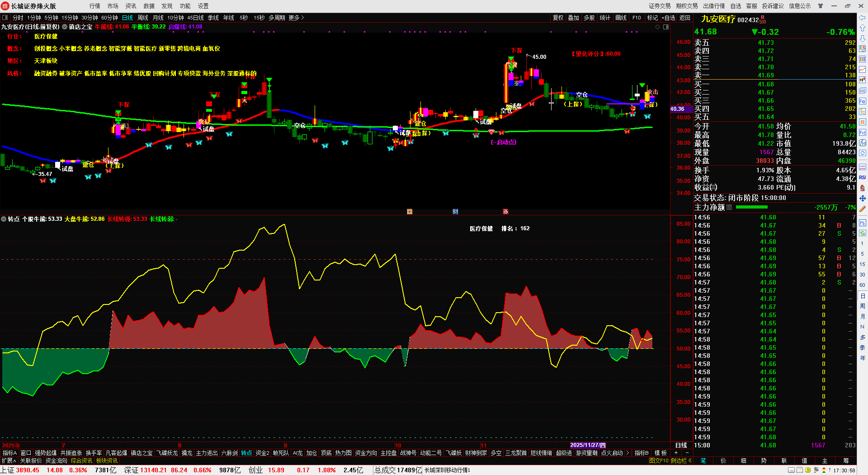This screenshot has width=868, height=475.
Task: Toggle the circle beside 镇店之宝 indicator name
Action: coord(65,27)
